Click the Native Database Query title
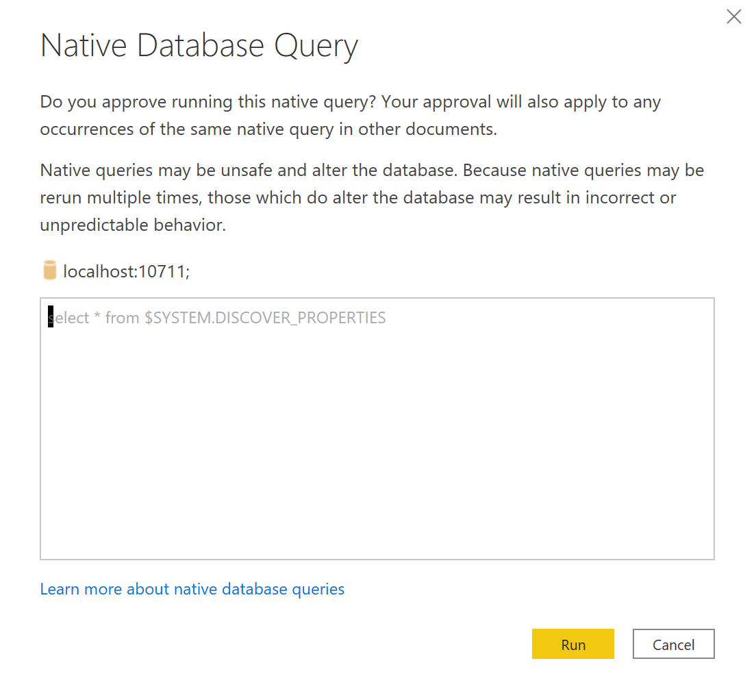Image resolution: width=756 pixels, height=700 pixels. click(199, 47)
